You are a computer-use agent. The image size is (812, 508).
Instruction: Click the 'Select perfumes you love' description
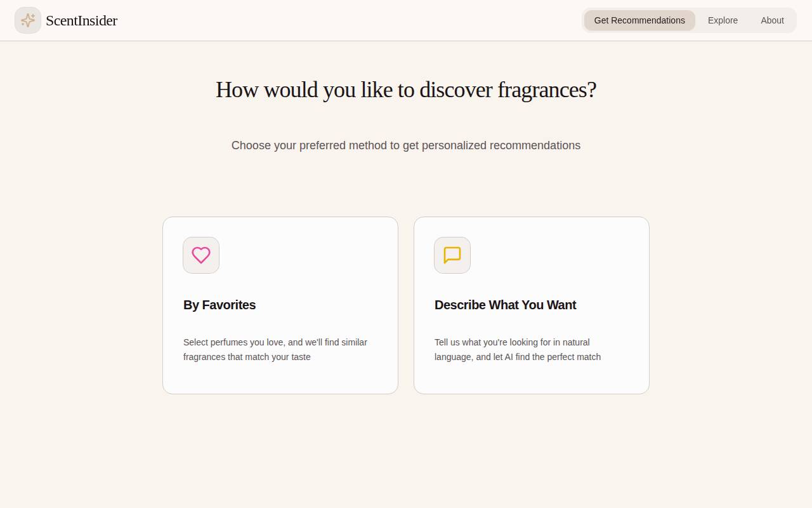pos(275,350)
